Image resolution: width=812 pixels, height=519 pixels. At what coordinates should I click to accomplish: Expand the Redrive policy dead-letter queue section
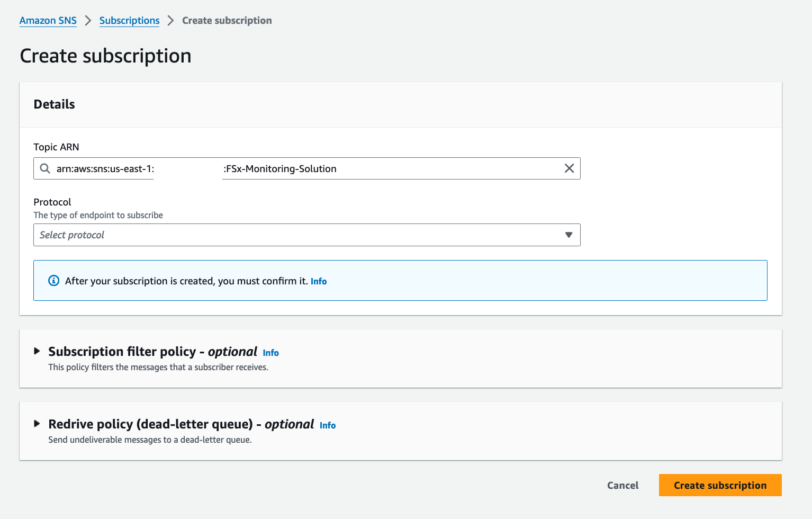coord(180,424)
